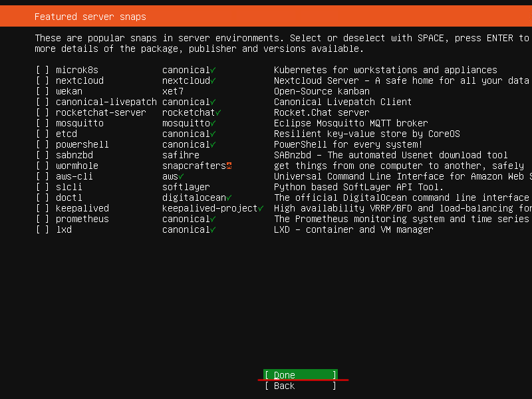532x399 pixels.
Task: Check the sabnzbd checkbox
Action: point(43,155)
